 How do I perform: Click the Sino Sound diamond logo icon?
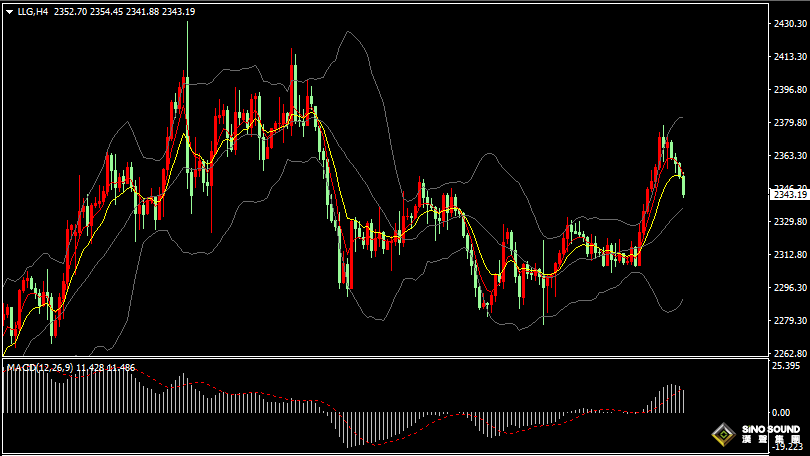point(721,434)
